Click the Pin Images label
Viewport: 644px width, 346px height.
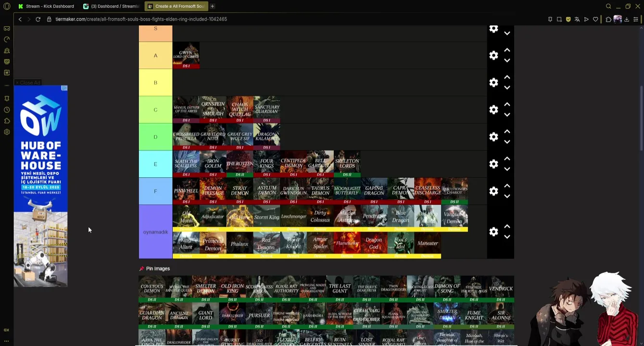click(158, 269)
